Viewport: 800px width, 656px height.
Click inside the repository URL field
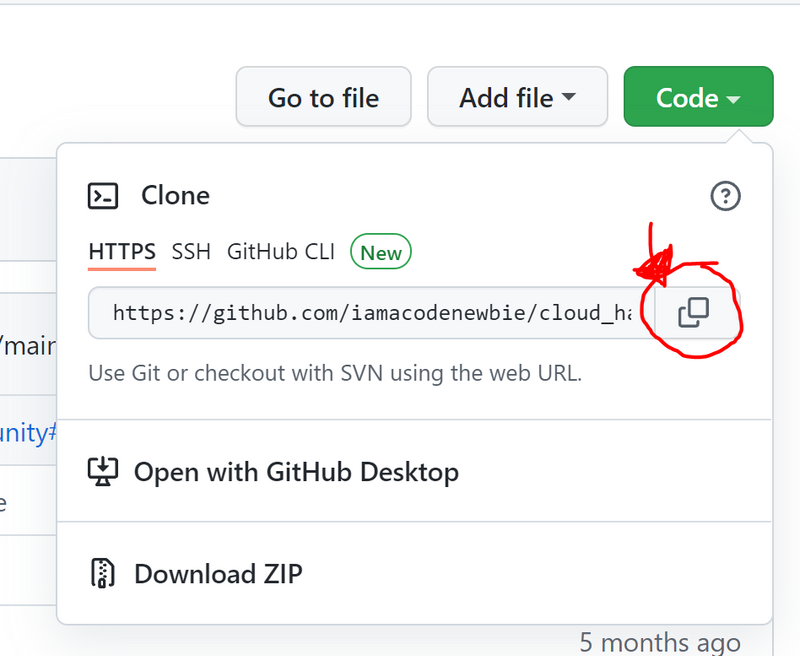tap(370, 313)
